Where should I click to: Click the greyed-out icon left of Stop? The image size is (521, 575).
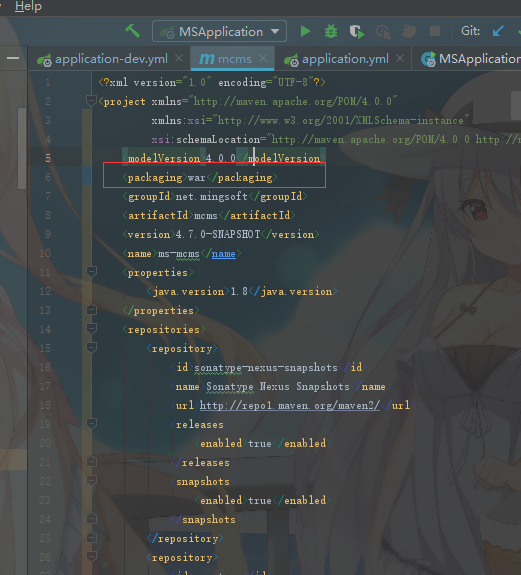pos(408,32)
